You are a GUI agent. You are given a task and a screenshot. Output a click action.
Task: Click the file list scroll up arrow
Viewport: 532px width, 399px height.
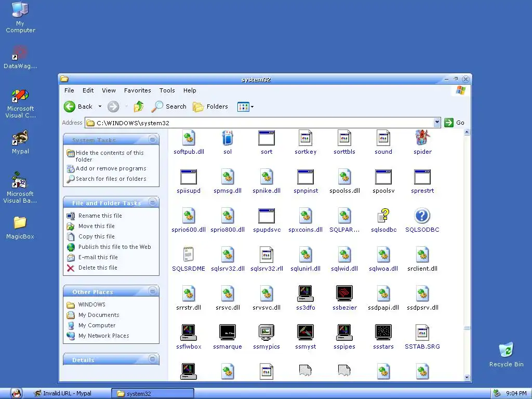pyautogui.click(x=467, y=132)
